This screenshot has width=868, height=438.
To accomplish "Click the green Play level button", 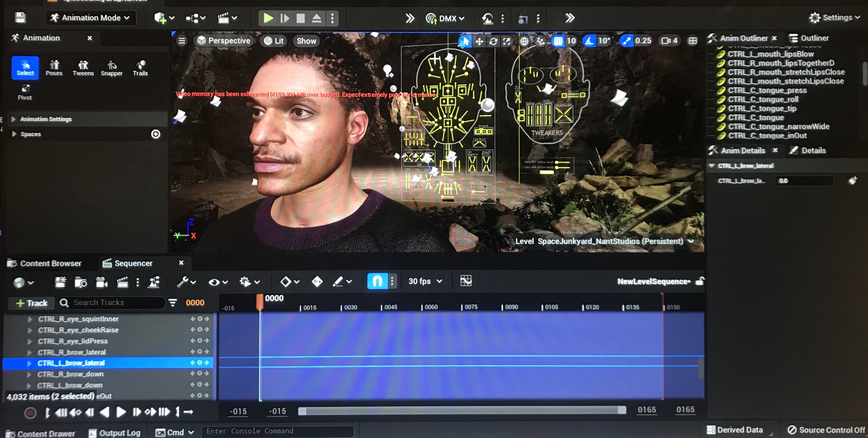I will coord(268,18).
